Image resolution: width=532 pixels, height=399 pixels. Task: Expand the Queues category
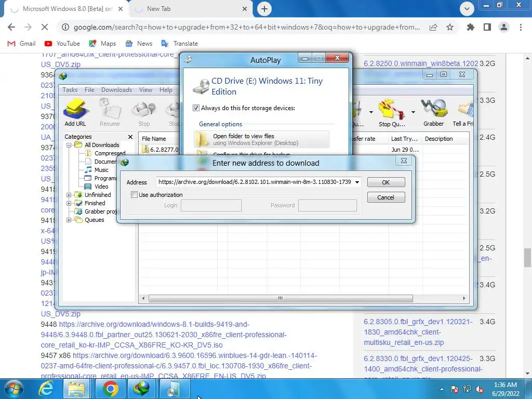pyautogui.click(x=69, y=220)
